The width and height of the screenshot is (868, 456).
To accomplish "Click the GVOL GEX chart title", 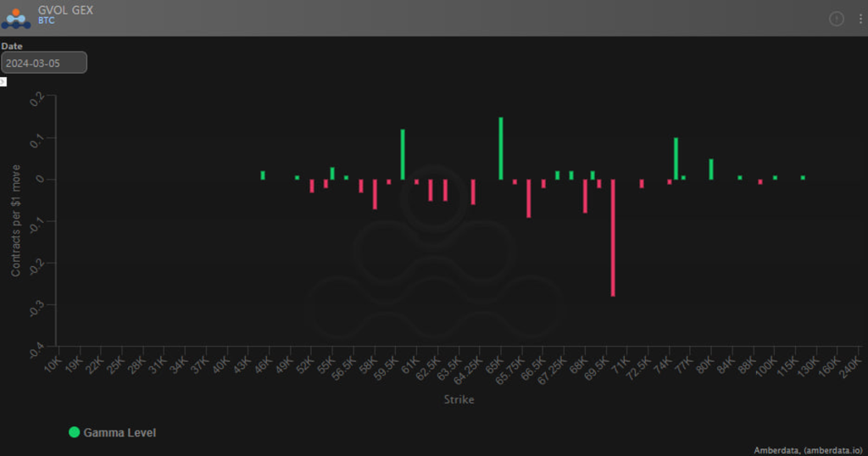I will pos(66,10).
